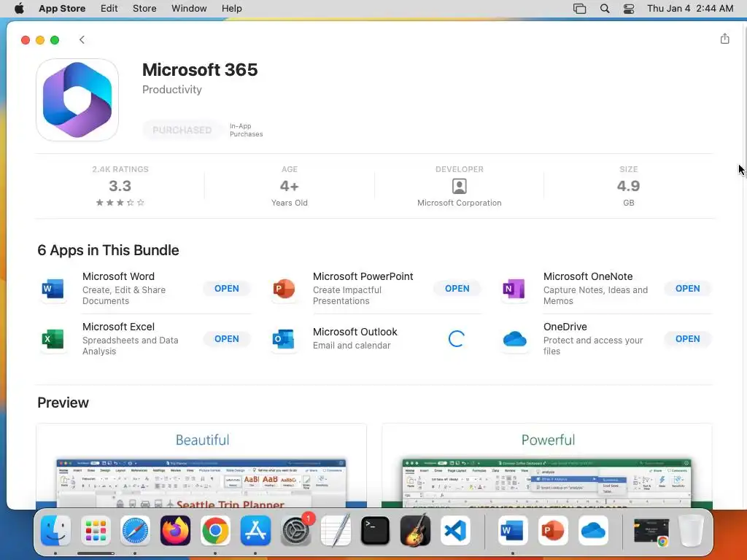This screenshot has height=560, width=747.
Task: Open TextEdit from the Dock
Action: (336, 531)
